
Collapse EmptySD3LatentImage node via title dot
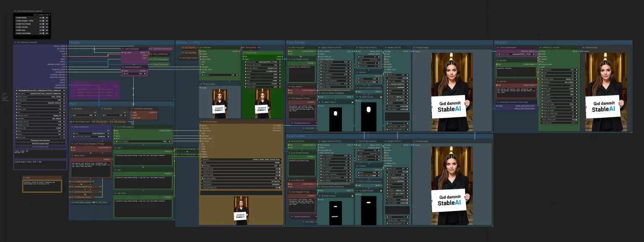click(132, 109)
